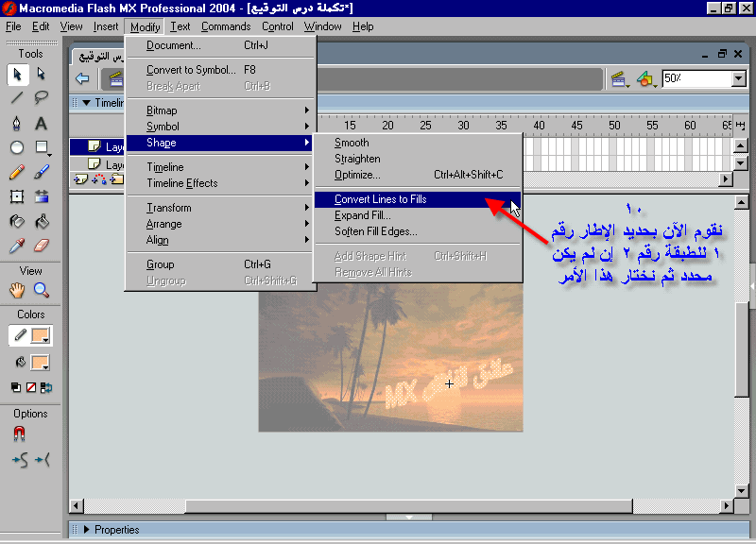Open the Edit Scene clapperboard menu

point(620,79)
